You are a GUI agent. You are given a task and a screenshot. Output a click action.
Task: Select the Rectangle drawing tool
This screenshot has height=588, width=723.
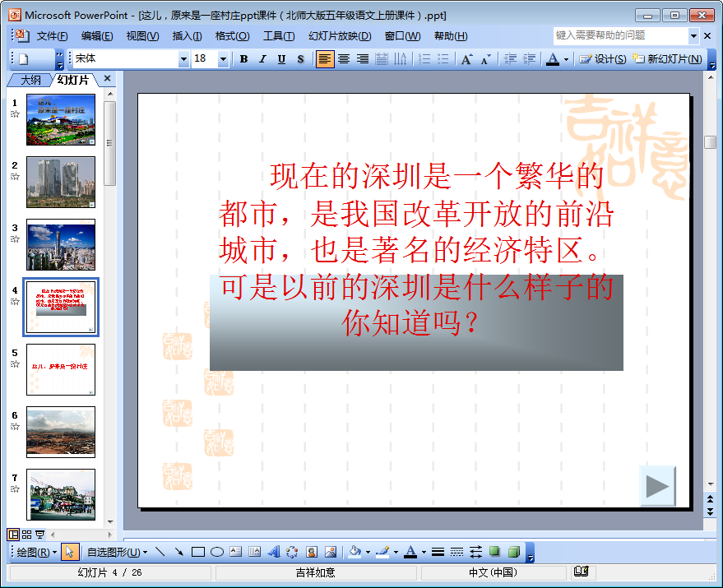197,552
